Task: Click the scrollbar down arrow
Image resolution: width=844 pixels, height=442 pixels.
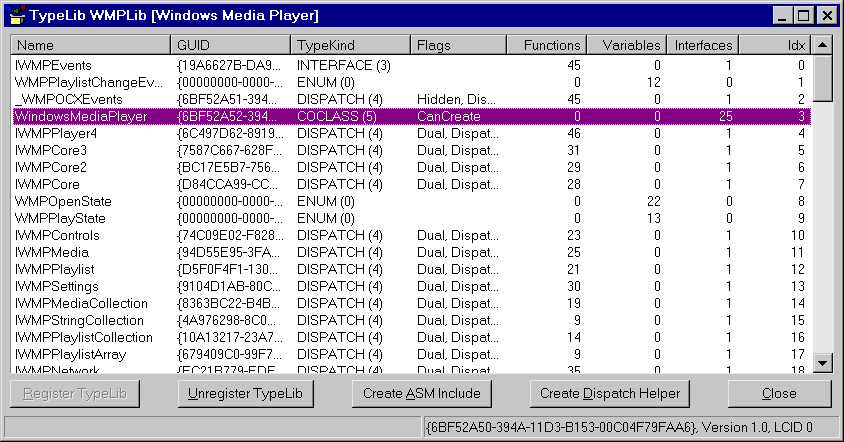Action: pos(822,363)
